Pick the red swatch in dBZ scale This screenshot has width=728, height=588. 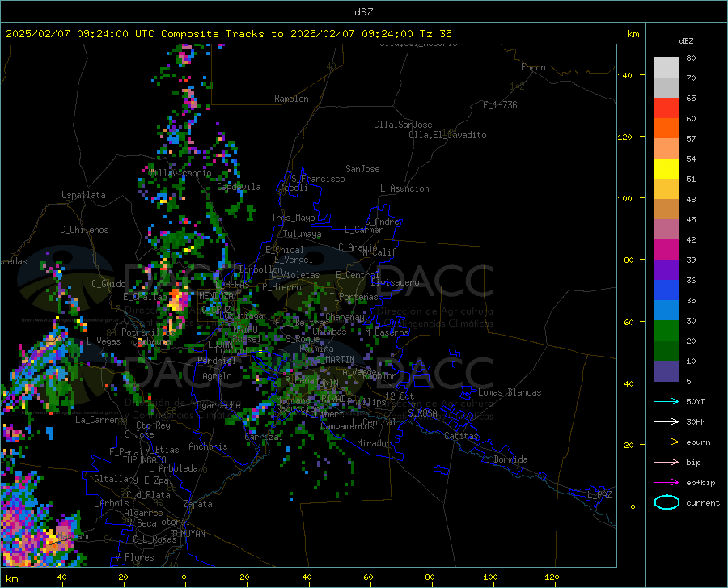tap(667, 108)
